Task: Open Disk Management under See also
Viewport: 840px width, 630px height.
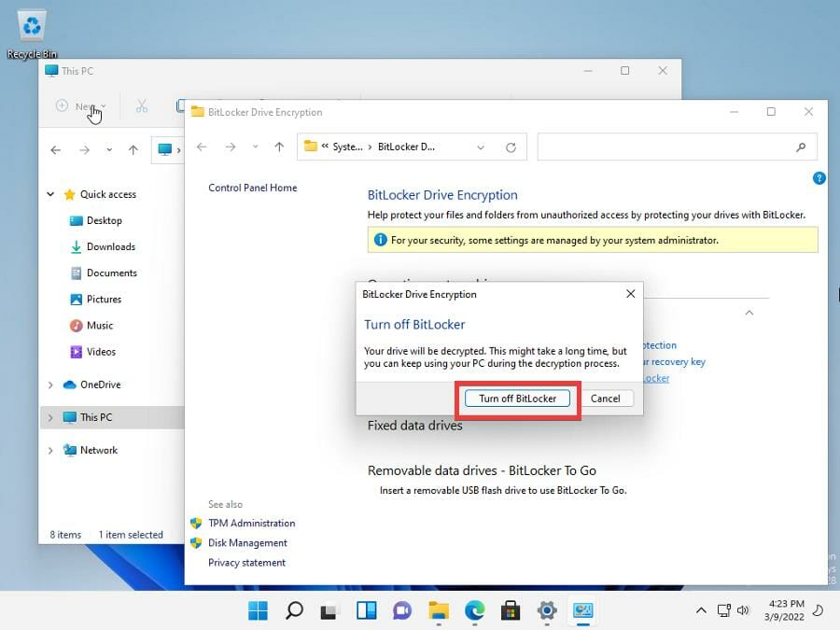Action: point(247,542)
